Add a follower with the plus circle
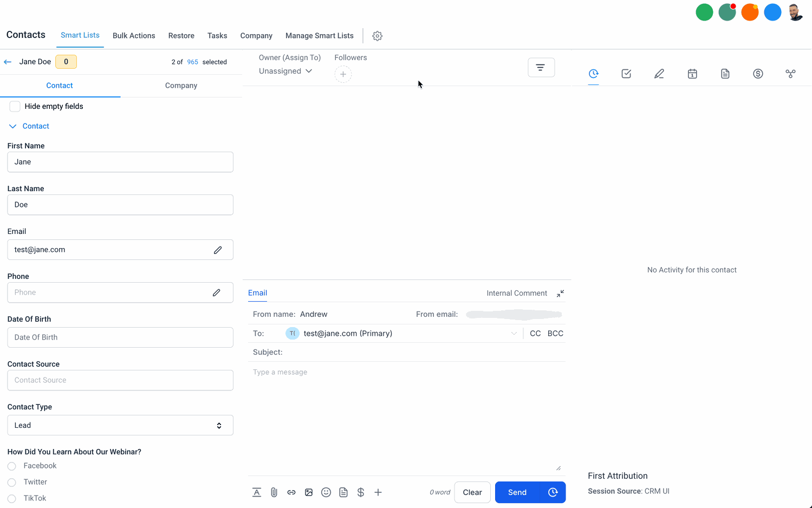Viewport: 812px width, 508px height. [x=343, y=74]
